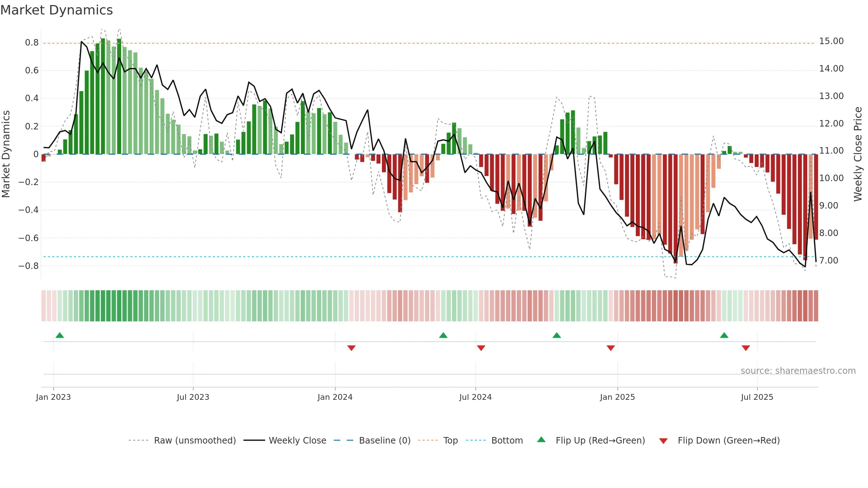
Task: Click the Flip Down (Green→Red) legend label
Action: tap(729, 440)
